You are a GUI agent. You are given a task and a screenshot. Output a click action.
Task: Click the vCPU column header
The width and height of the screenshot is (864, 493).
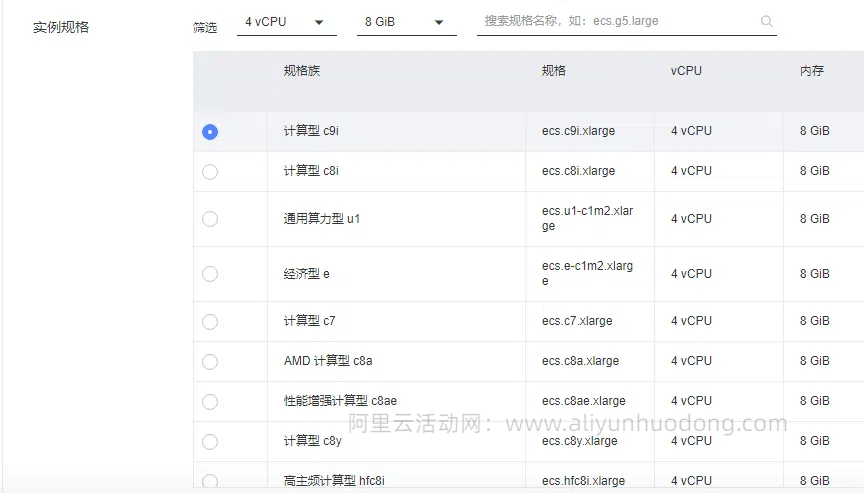tap(686, 71)
